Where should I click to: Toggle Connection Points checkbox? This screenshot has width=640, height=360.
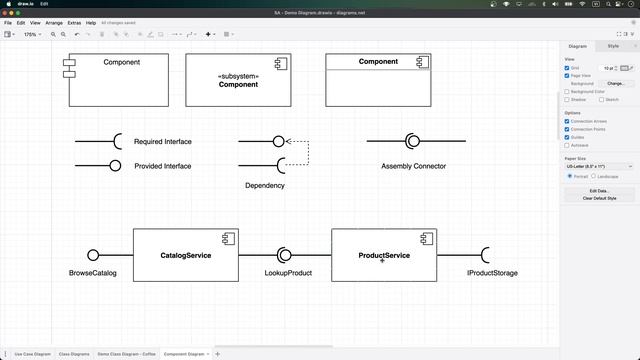click(x=567, y=129)
